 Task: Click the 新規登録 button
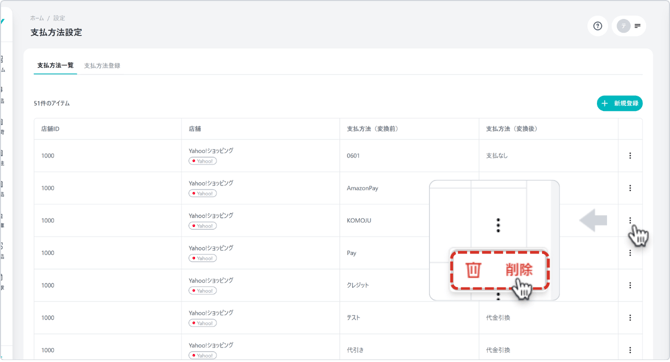click(x=620, y=103)
